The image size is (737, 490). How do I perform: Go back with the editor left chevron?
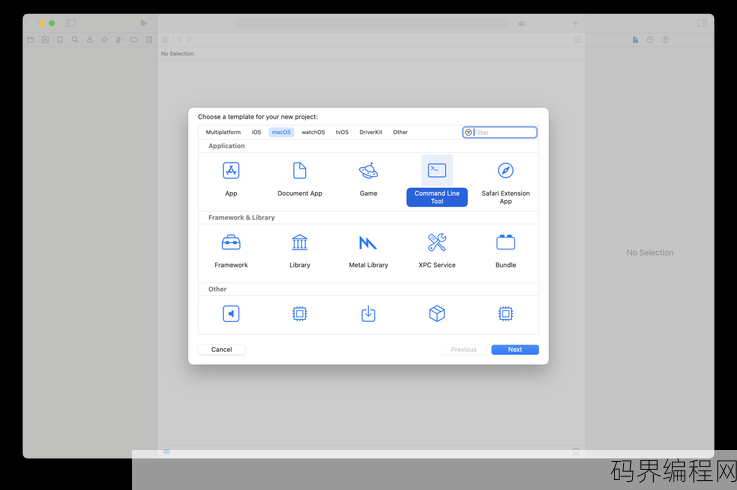179,40
